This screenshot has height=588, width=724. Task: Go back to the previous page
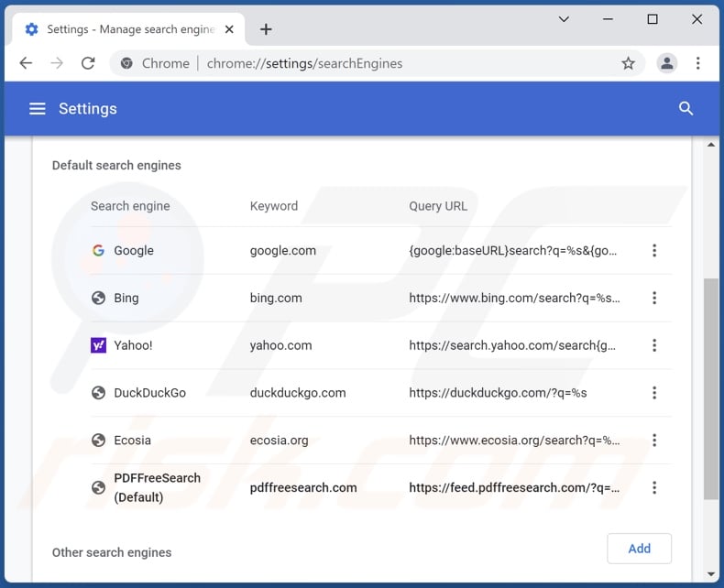[x=26, y=63]
